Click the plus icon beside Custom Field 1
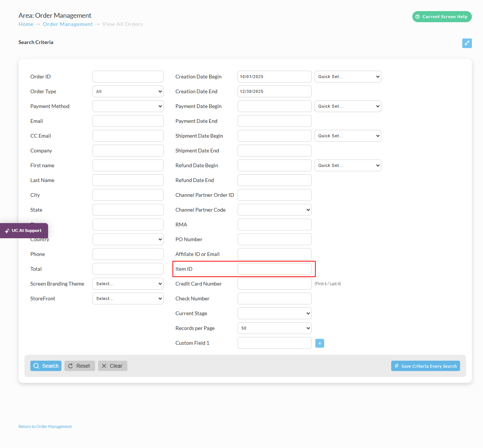 [320, 343]
